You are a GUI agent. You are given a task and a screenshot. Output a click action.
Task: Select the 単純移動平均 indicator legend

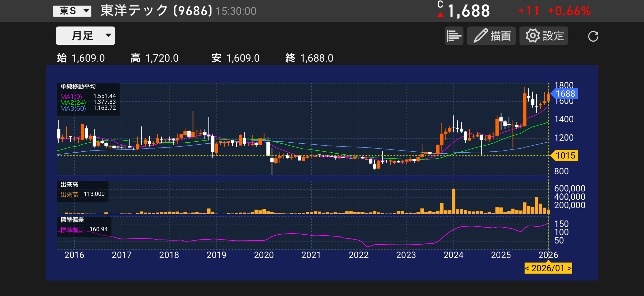pos(78,87)
